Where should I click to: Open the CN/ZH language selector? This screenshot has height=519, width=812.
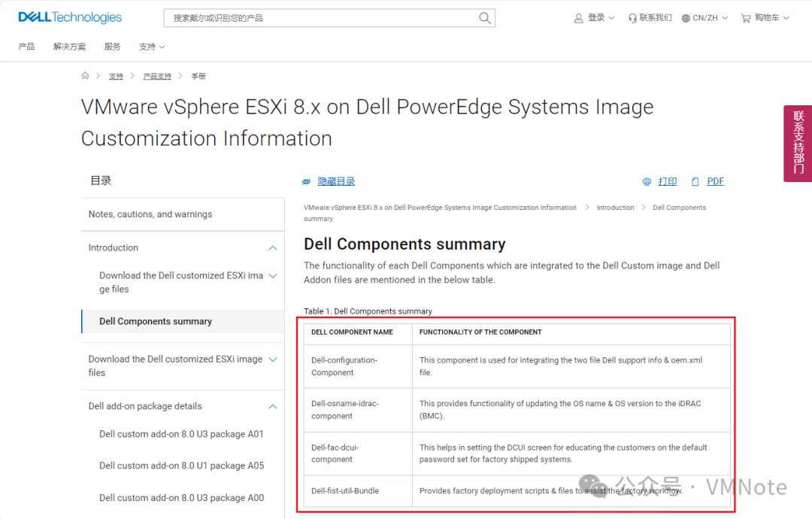704,18
